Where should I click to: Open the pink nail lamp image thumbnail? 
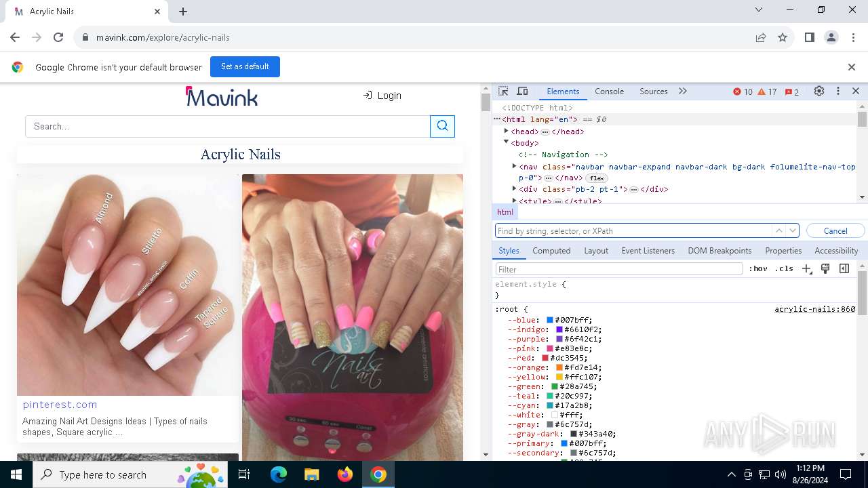[x=353, y=317]
